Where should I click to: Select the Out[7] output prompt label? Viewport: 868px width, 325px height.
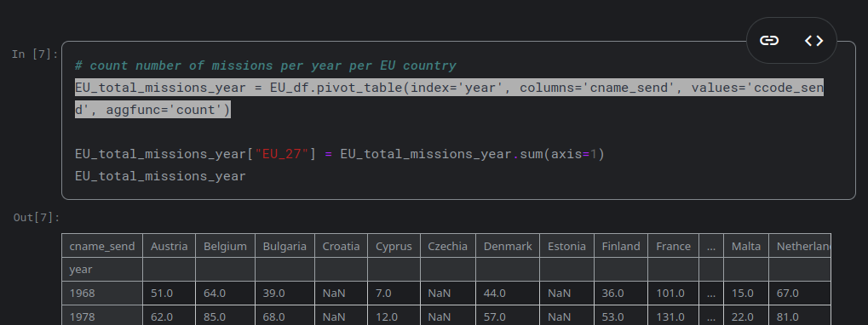tap(37, 218)
